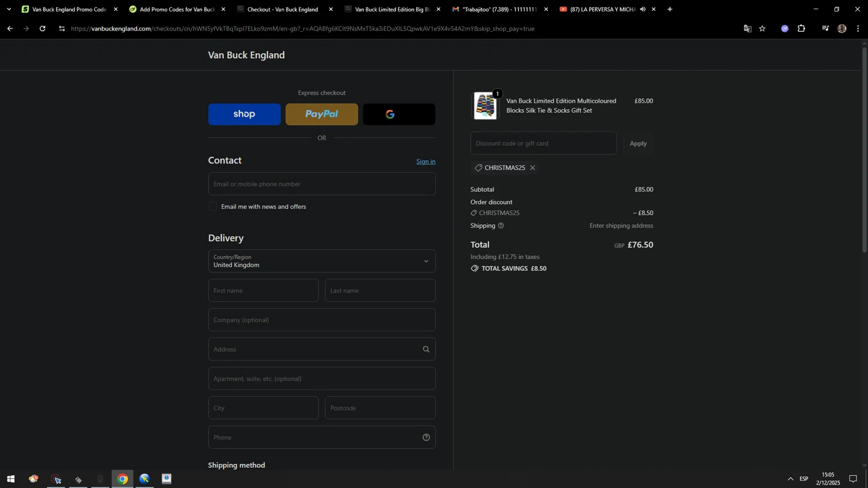The height and width of the screenshot is (488, 868).
Task: Focus the First name field
Action: point(263,290)
